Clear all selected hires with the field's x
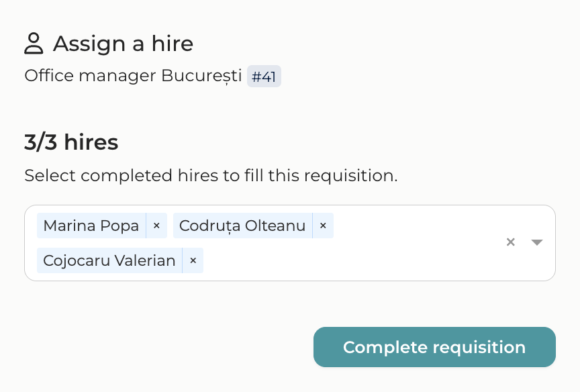Screen dimensions: 580x392 [x=510, y=242]
